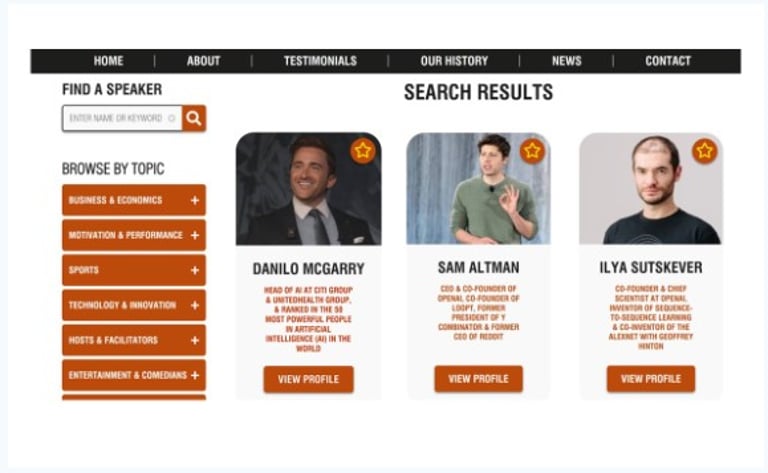
Task: Expand Hosts & Facilitators plus icon
Action: click(195, 340)
